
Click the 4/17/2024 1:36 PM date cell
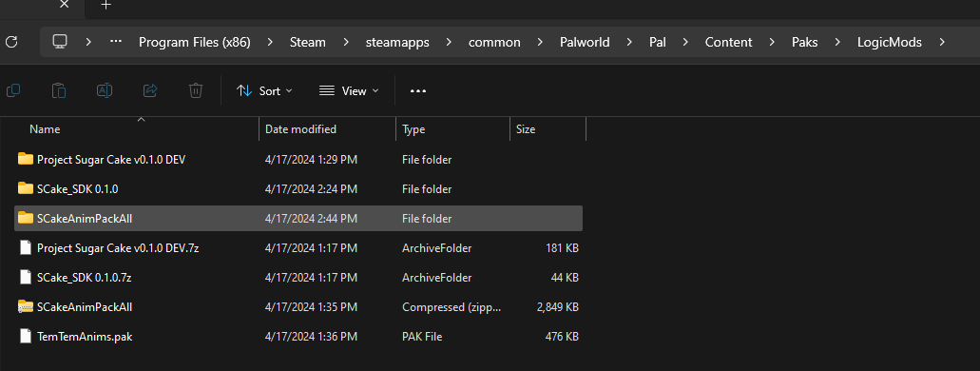click(x=311, y=337)
